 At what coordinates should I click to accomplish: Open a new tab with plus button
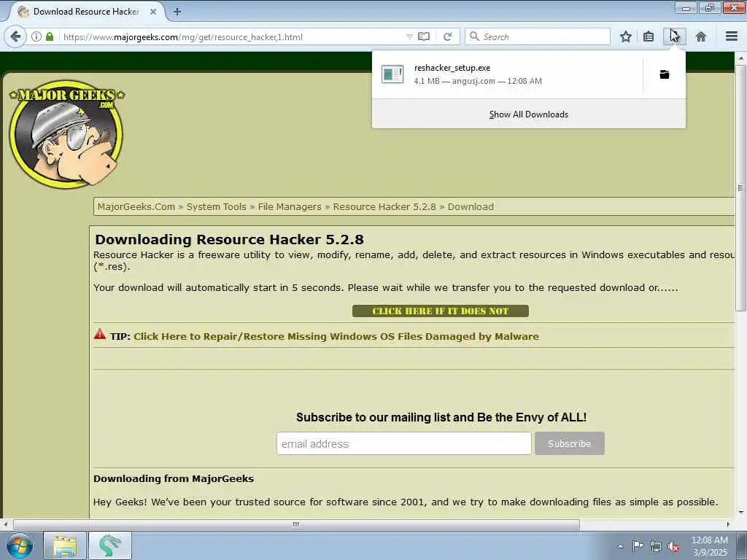coord(177,12)
